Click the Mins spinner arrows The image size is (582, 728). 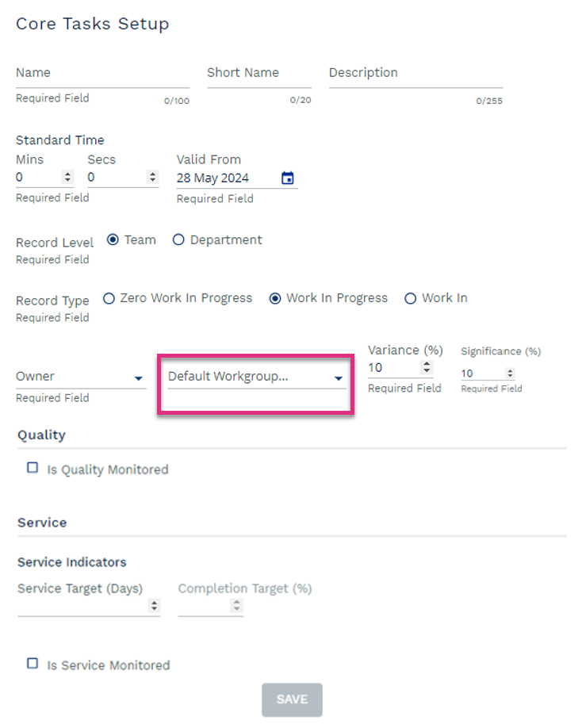click(67, 178)
